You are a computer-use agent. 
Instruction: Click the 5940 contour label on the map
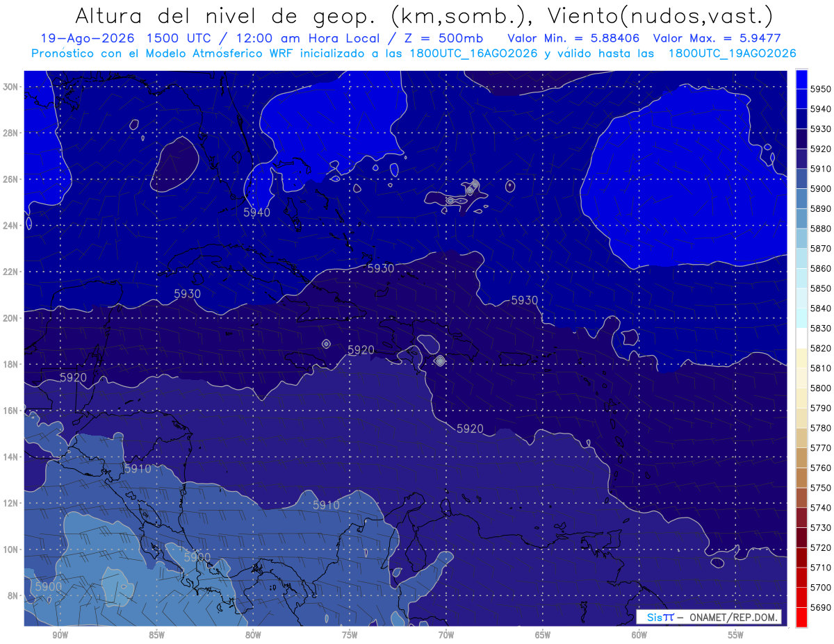tap(257, 213)
